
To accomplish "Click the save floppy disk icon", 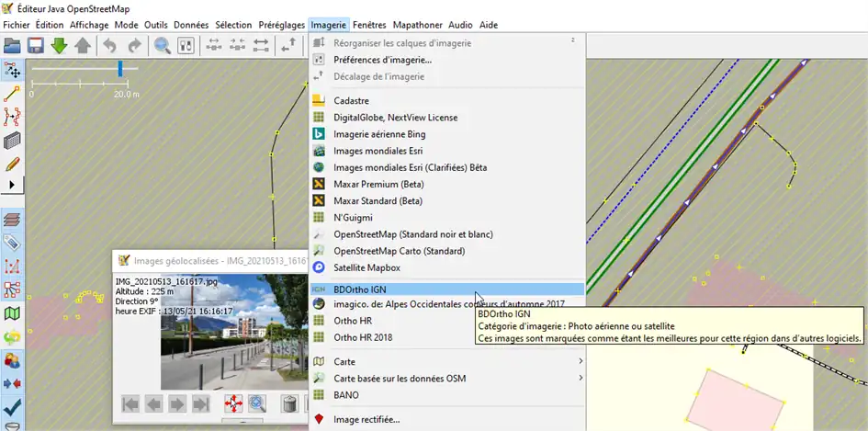I will point(36,45).
